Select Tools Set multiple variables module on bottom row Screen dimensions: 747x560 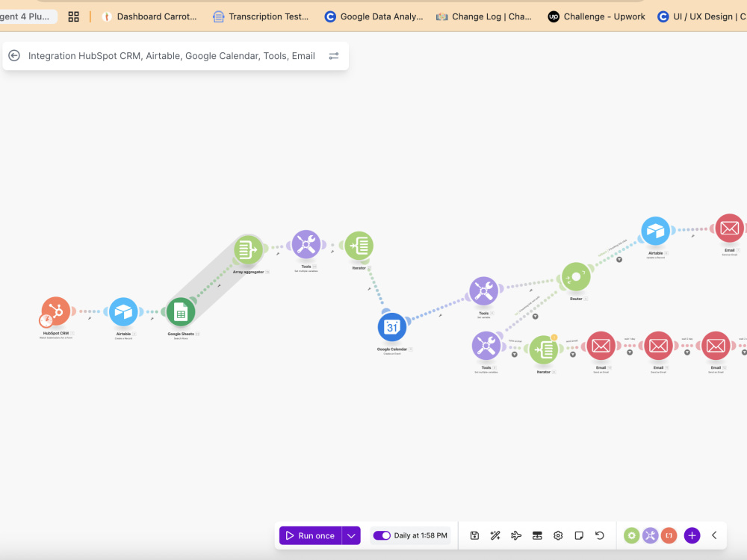pos(486,346)
